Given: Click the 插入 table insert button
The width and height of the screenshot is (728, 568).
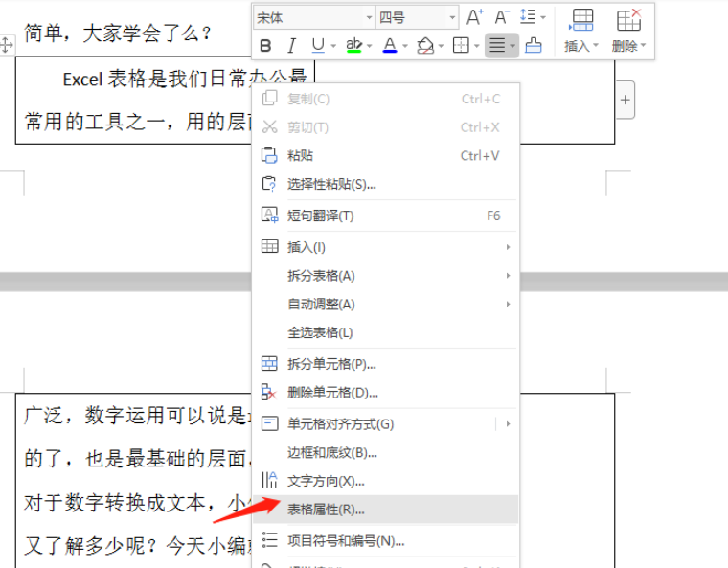Looking at the screenshot, I should pyautogui.click(x=581, y=31).
